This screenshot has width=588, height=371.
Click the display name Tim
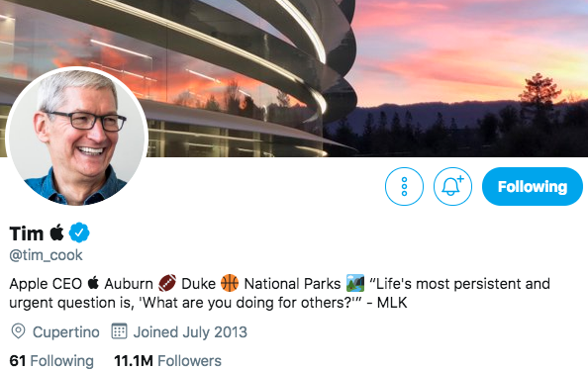[27, 233]
